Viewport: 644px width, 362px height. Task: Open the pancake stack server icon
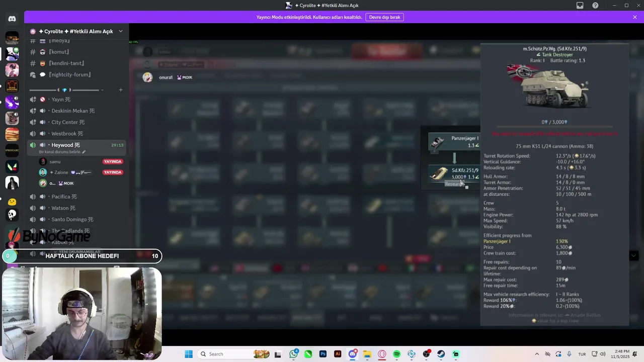pyautogui.click(x=12, y=134)
